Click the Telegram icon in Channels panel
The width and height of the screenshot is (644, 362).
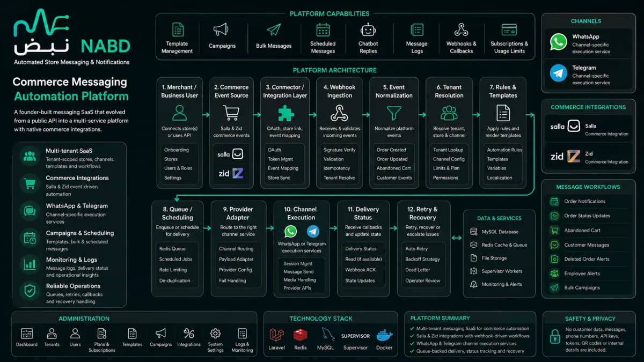click(x=558, y=73)
